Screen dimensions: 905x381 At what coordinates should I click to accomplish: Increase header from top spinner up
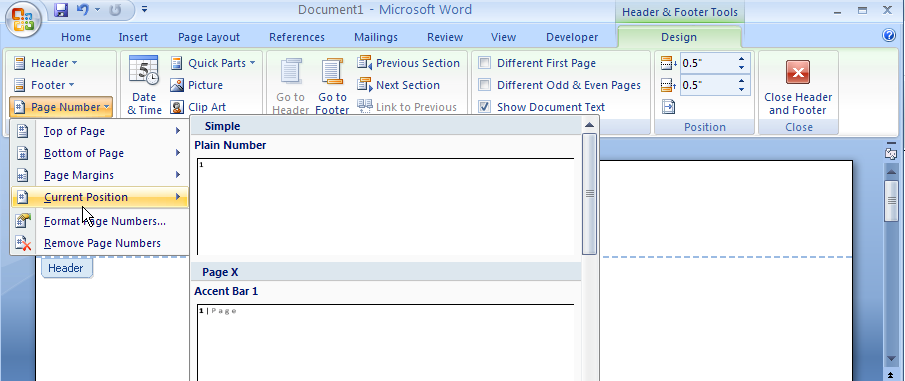point(742,58)
